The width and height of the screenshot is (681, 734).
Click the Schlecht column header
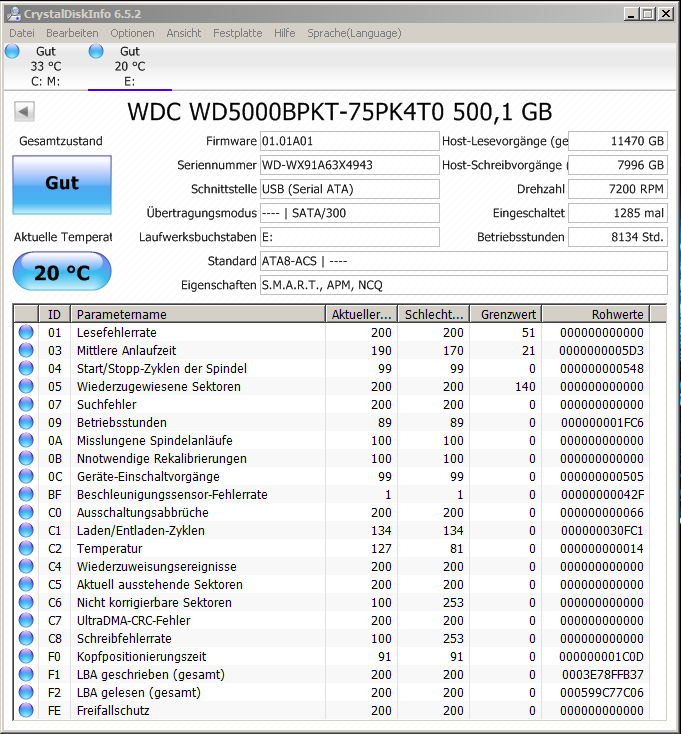point(434,314)
